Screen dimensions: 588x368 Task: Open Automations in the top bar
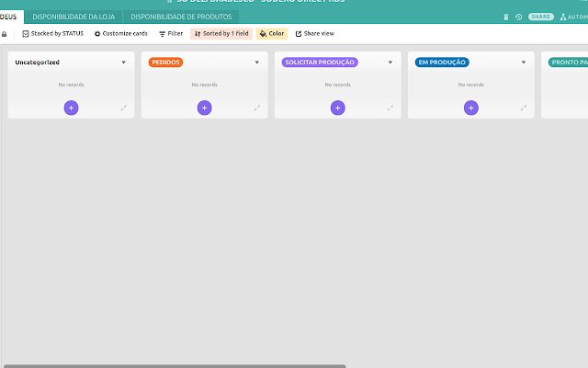click(x=574, y=17)
